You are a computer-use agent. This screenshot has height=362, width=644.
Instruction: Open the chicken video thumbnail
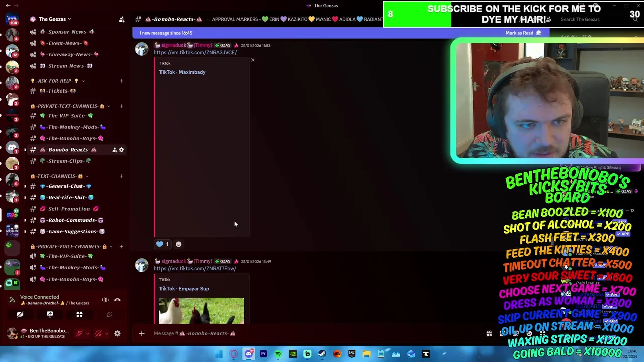click(x=201, y=311)
